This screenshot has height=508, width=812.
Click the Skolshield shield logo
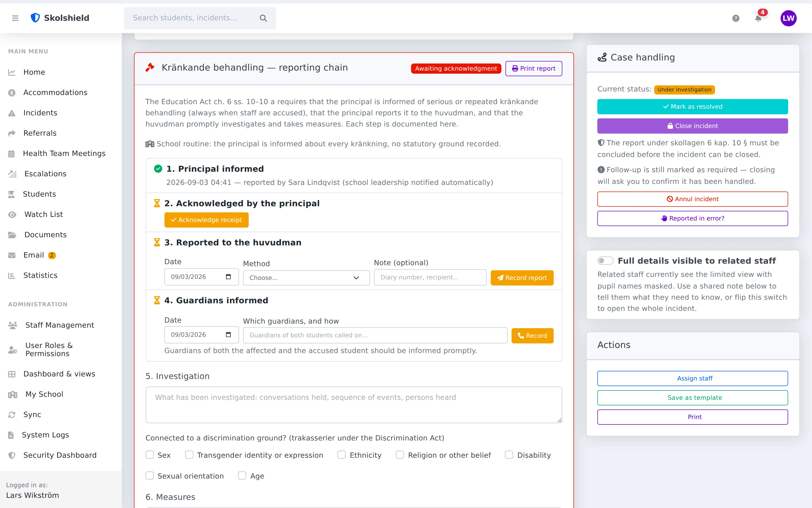(35, 18)
